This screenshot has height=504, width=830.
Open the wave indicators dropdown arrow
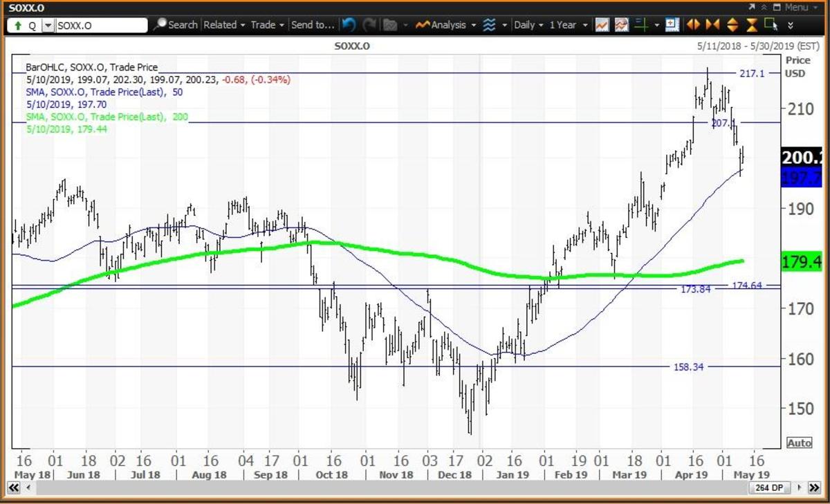(x=504, y=26)
